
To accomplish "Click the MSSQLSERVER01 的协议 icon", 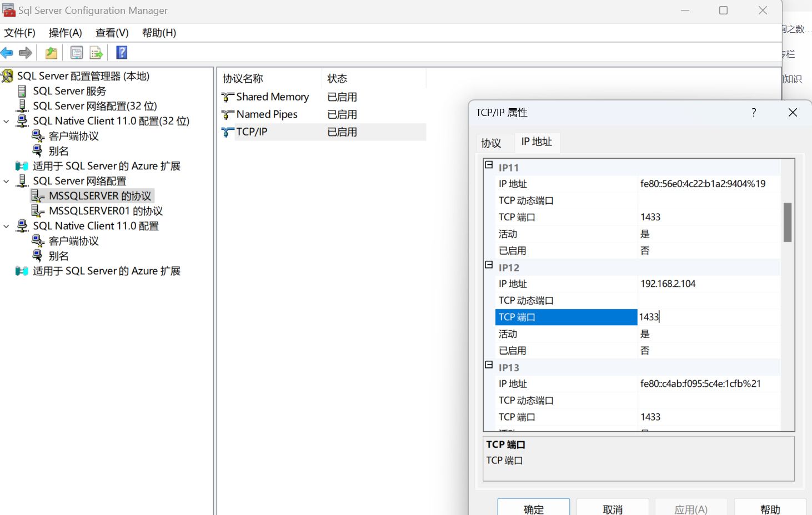I will [38, 211].
